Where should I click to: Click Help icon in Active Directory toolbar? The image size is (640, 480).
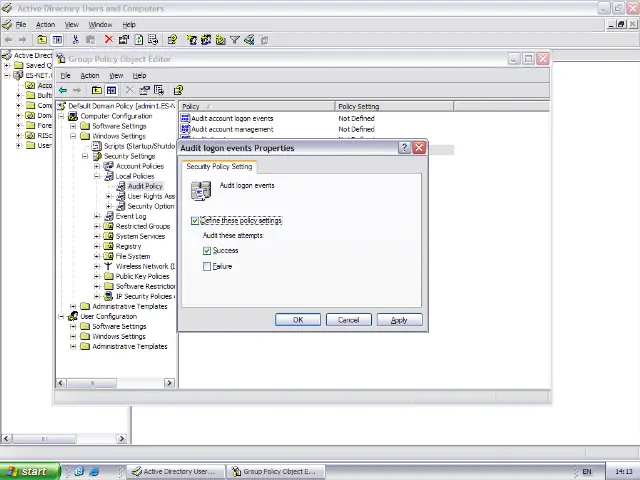pyautogui.click(x=172, y=40)
